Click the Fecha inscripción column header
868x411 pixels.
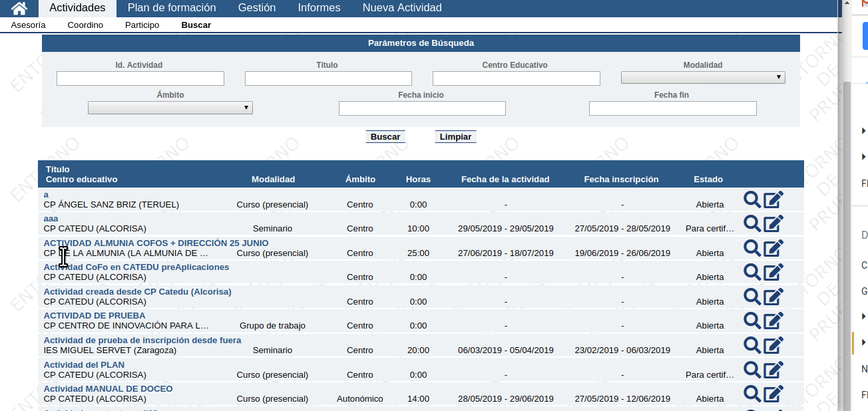click(x=621, y=180)
